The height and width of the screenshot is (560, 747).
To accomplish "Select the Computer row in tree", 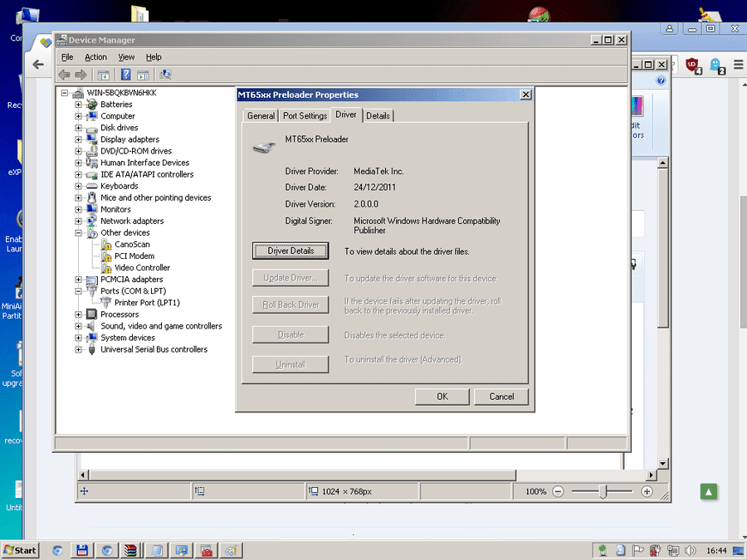I will (x=118, y=116).
